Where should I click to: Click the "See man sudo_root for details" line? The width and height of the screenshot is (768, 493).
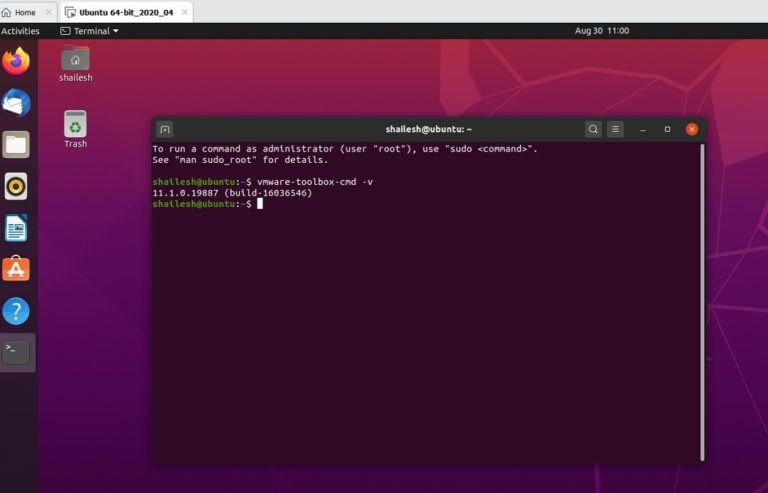pos(240,160)
